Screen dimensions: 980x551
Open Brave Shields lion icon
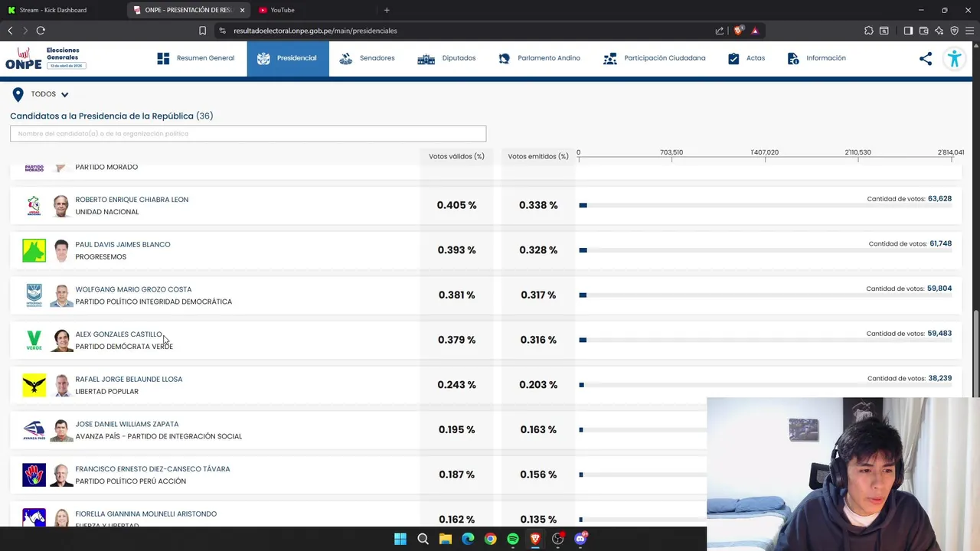[738, 31]
